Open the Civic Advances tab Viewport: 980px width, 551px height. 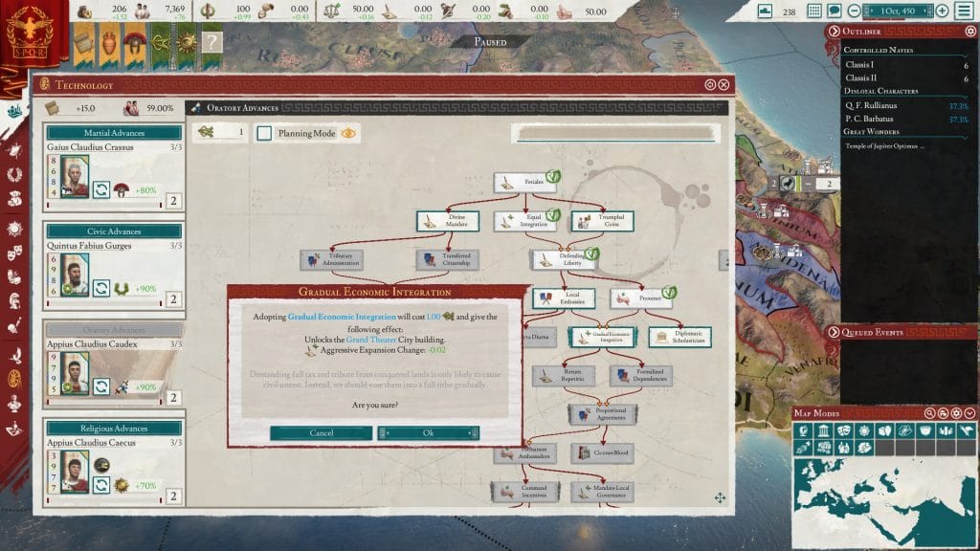pos(114,231)
